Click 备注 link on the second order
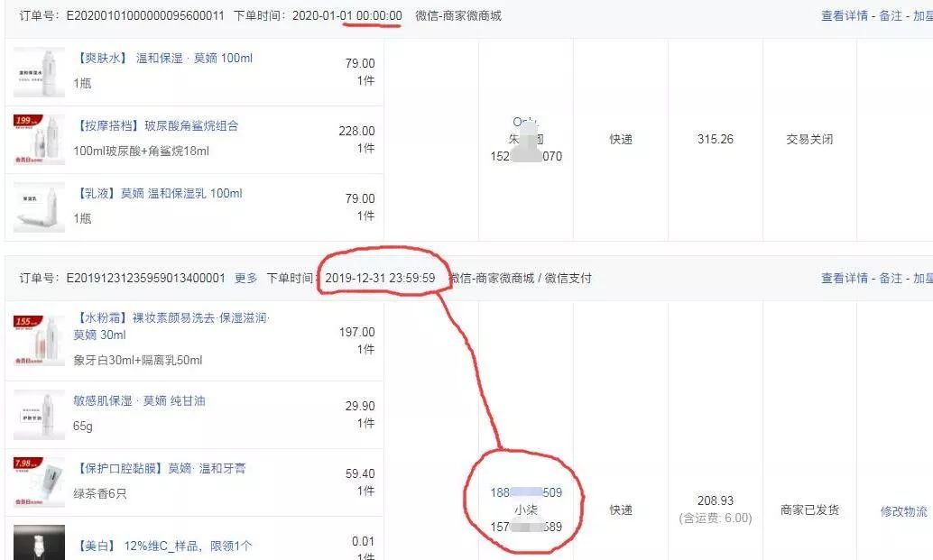Screen dimensions: 933x560 [x=891, y=279]
